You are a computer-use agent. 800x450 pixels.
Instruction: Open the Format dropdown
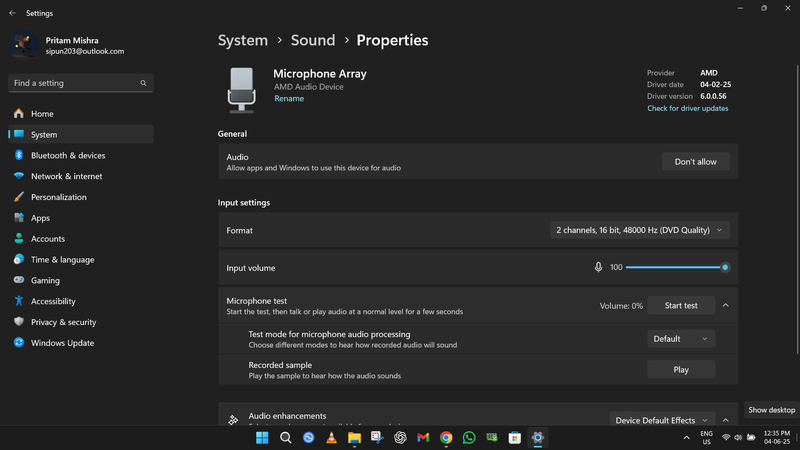[x=639, y=230]
